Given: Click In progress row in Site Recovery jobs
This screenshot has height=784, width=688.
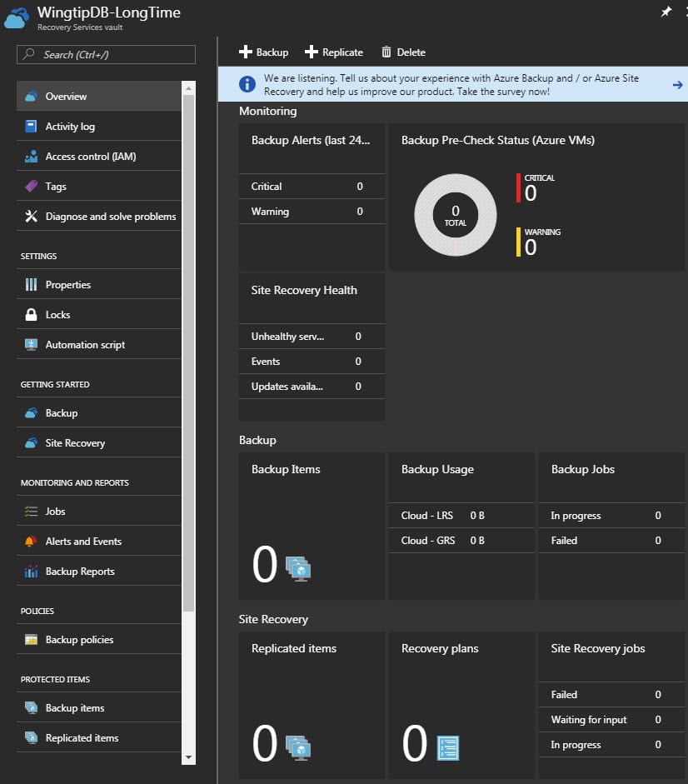Looking at the screenshot, I should [x=611, y=744].
